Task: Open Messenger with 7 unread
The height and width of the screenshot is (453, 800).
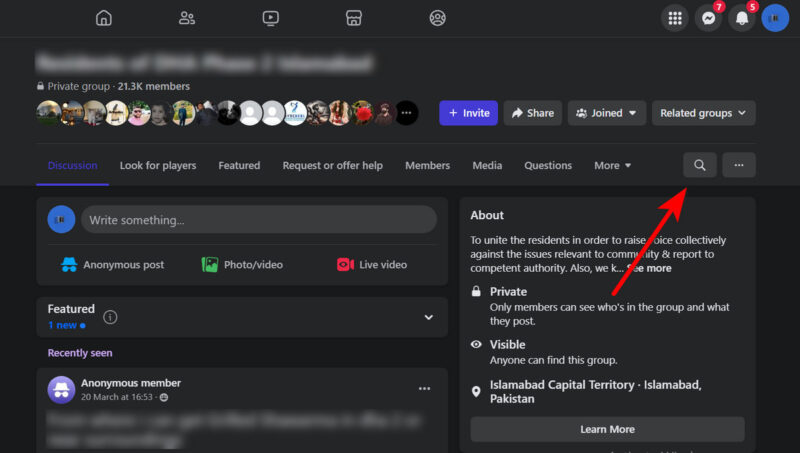Action: tap(708, 18)
